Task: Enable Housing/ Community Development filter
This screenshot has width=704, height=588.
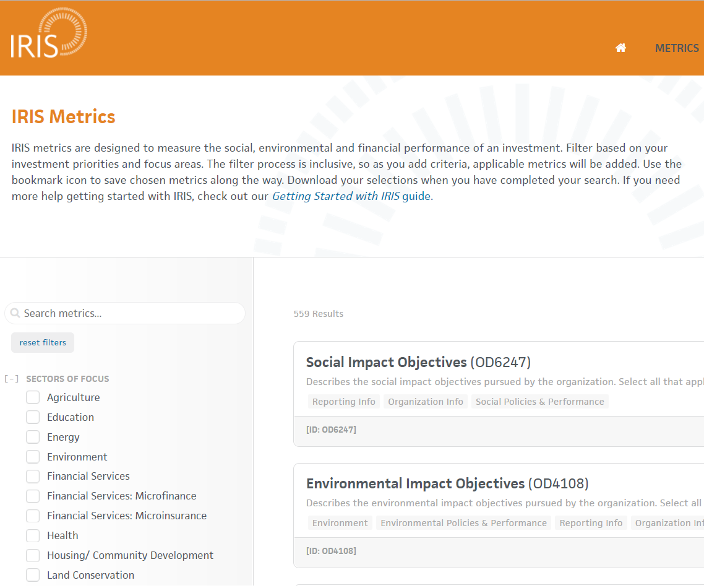Action: [x=33, y=555]
